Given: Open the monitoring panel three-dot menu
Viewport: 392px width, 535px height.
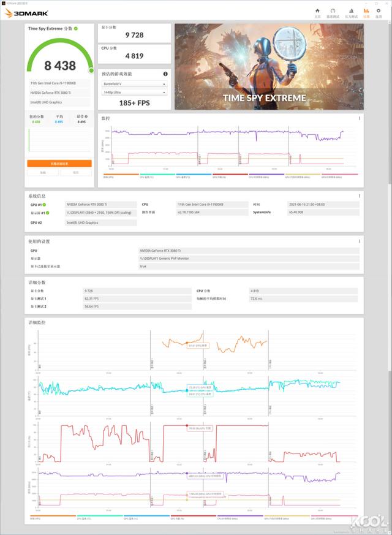Looking at the screenshot, I should [360, 118].
